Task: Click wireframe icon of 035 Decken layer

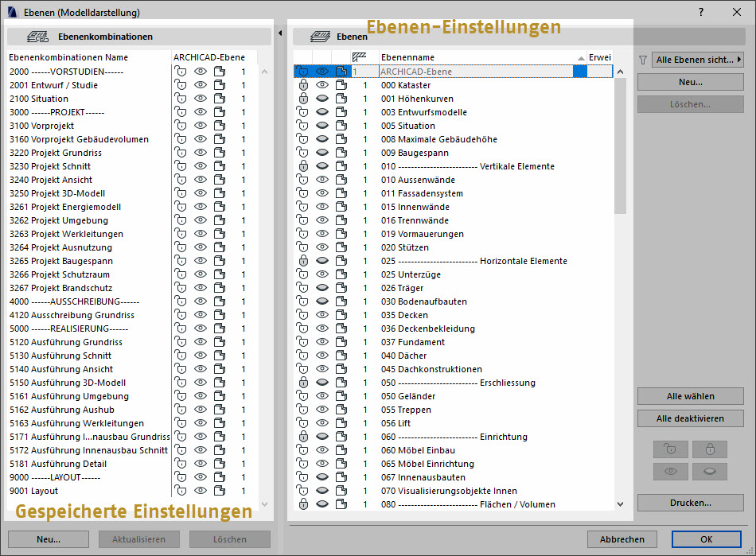Action: (x=341, y=315)
